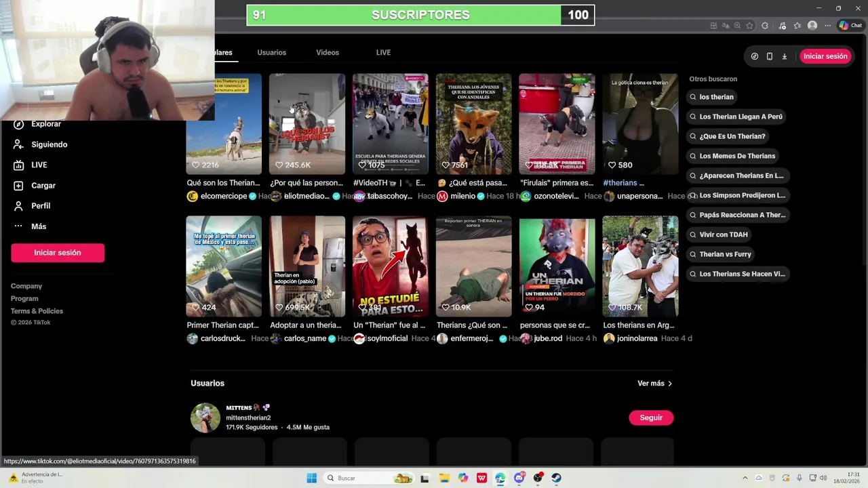
Task: Open the 'NO ESTUDIÉ PARA ESTO' video thumbnail
Action: 391,266
